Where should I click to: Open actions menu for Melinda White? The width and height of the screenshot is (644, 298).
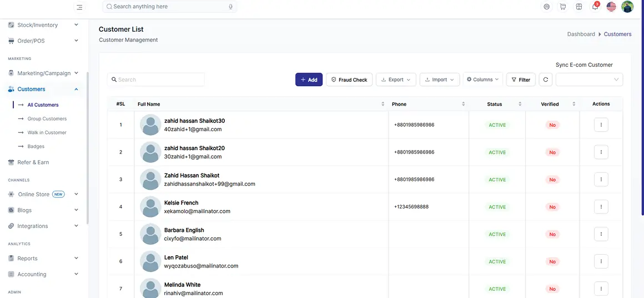coord(601,289)
